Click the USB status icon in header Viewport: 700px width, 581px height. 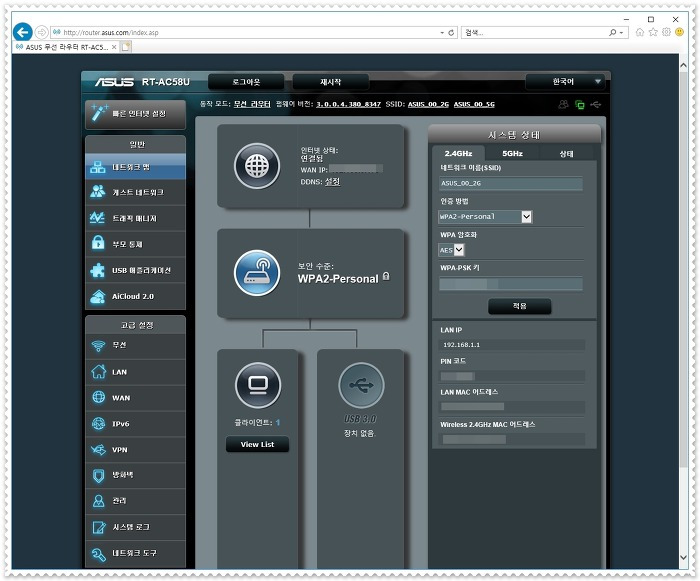pos(596,104)
